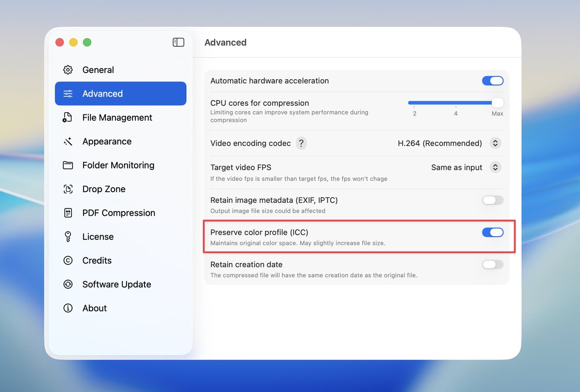580x392 pixels.
Task: Click the Appearance sparkle wand icon
Action: point(68,141)
